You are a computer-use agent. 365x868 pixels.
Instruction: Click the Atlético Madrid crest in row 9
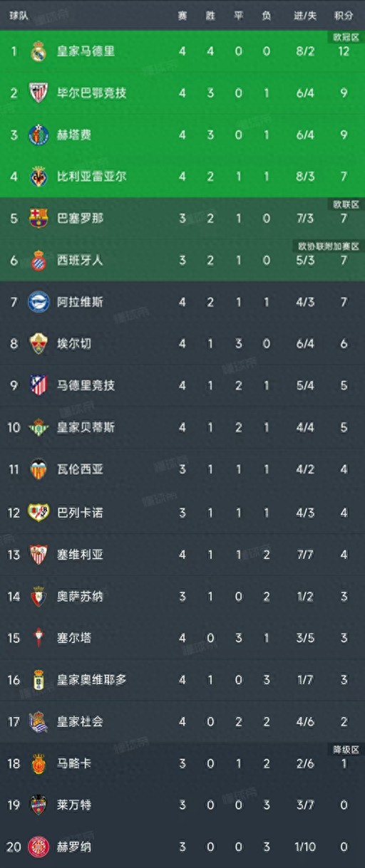pos(38,386)
